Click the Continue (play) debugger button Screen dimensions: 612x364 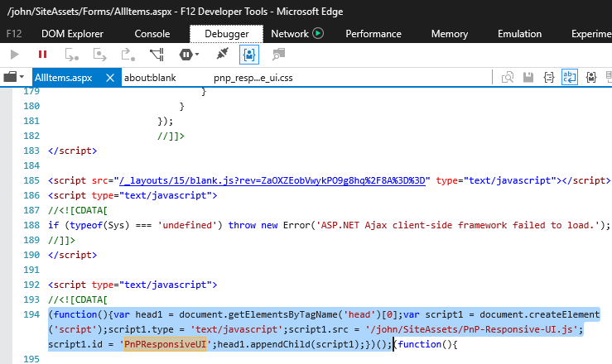[14, 55]
